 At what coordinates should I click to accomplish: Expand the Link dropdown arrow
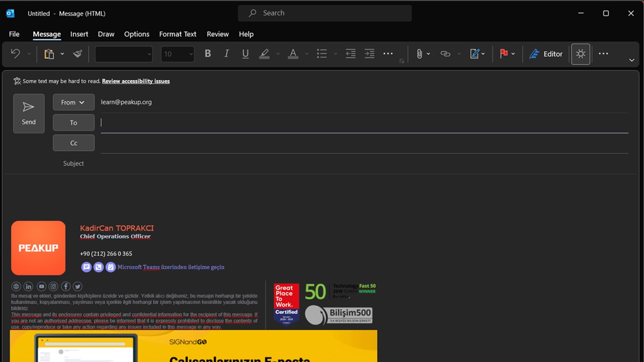(459, 54)
